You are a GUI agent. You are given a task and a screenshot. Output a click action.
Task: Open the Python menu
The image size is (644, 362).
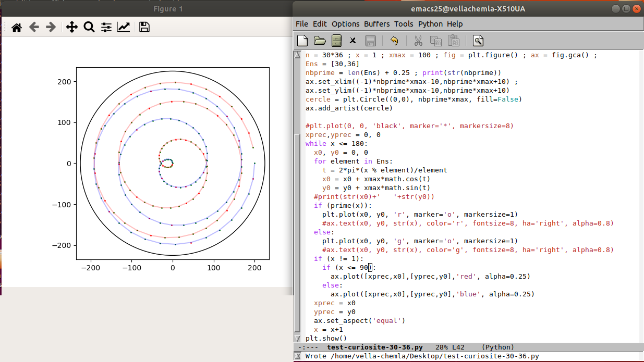click(430, 24)
